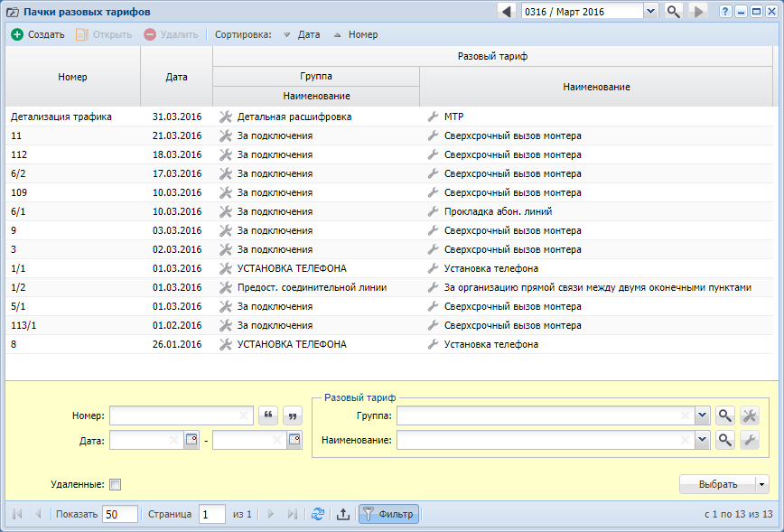Click the search magnifier beside Группа field
Screen dimensions: 784x532
tap(725, 415)
